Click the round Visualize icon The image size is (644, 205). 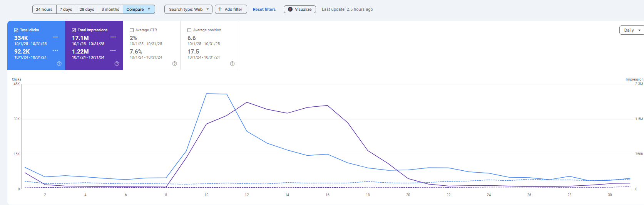tap(290, 9)
